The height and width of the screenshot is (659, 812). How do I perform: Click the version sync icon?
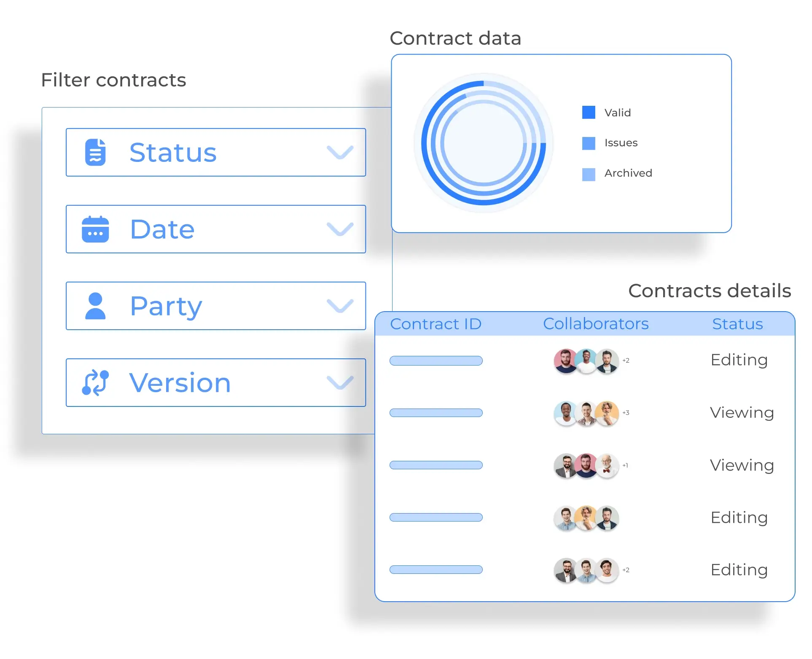tap(95, 383)
